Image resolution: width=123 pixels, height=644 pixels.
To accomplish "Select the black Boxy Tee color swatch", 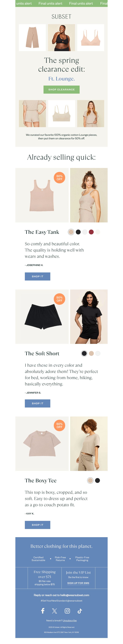I will pyautogui.click(x=97, y=480).
